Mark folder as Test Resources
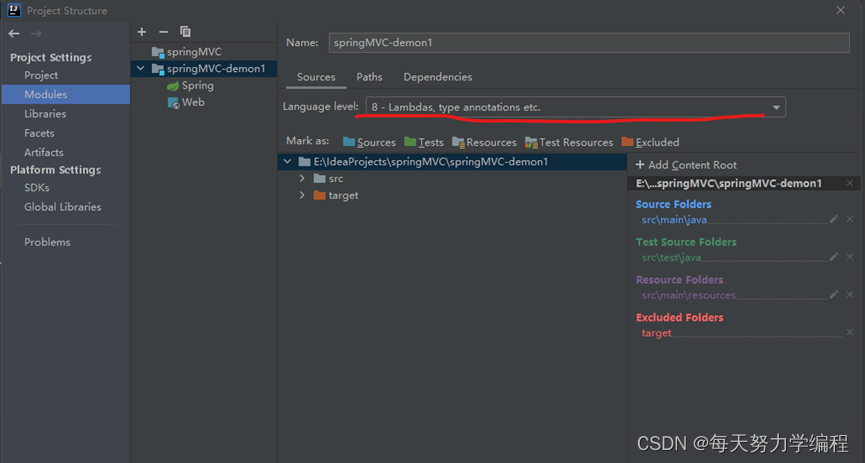 pos(569,142)
